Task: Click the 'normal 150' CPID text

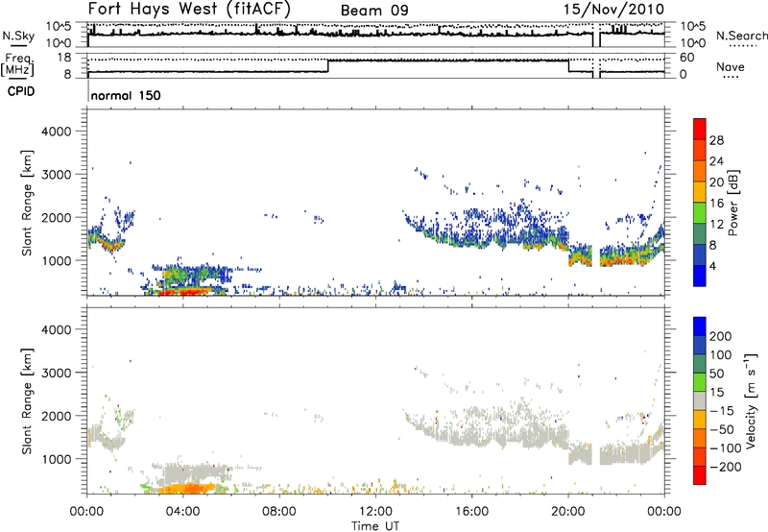Action: point(126,95)
